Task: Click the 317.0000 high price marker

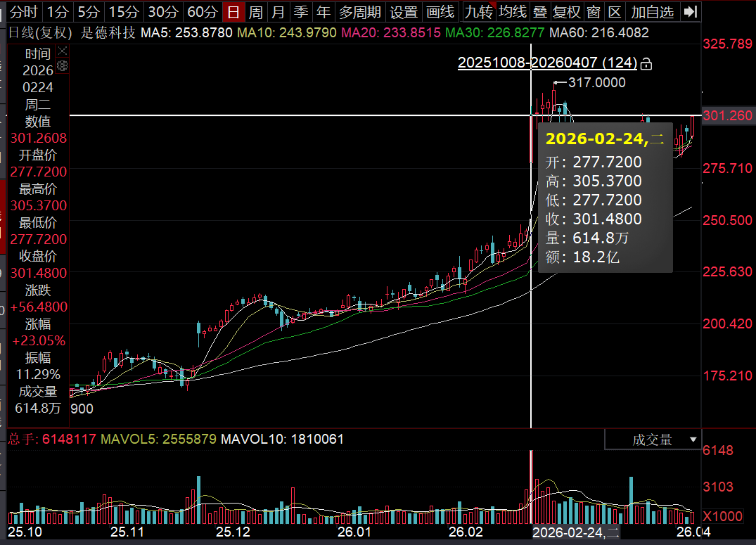Action: [x=597, y=82]
